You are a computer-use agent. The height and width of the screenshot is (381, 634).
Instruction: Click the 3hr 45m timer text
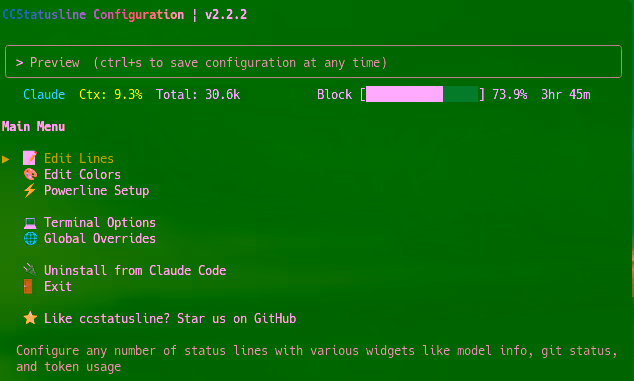point(566,94)
